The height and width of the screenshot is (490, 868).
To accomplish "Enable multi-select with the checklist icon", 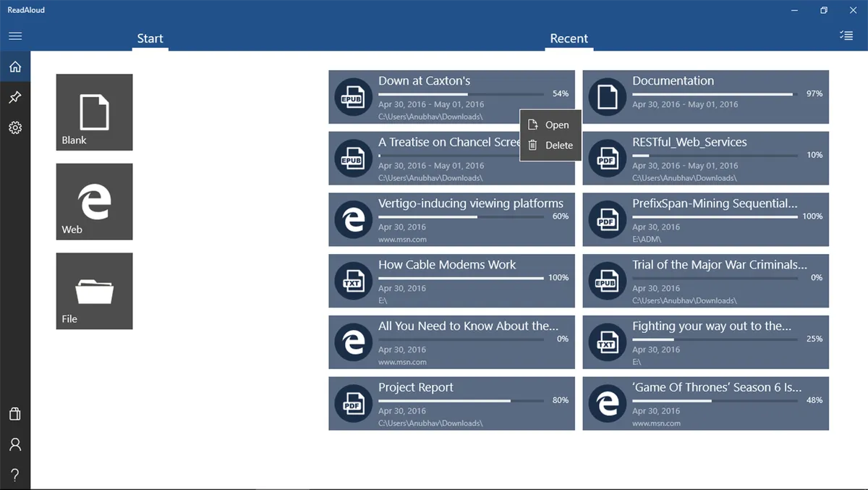I will coord(846,35).
